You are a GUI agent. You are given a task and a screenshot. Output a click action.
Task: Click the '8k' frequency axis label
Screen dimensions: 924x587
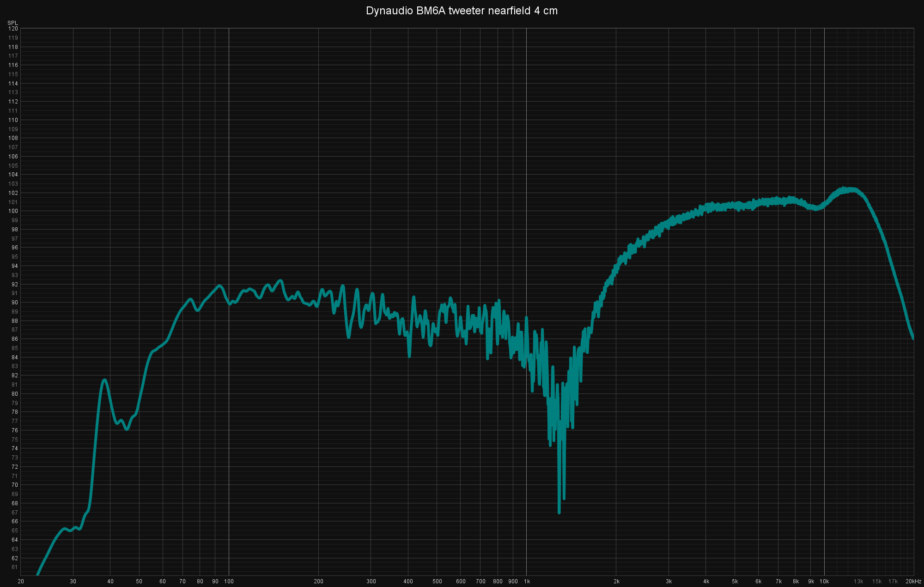(x=796, y=581)
